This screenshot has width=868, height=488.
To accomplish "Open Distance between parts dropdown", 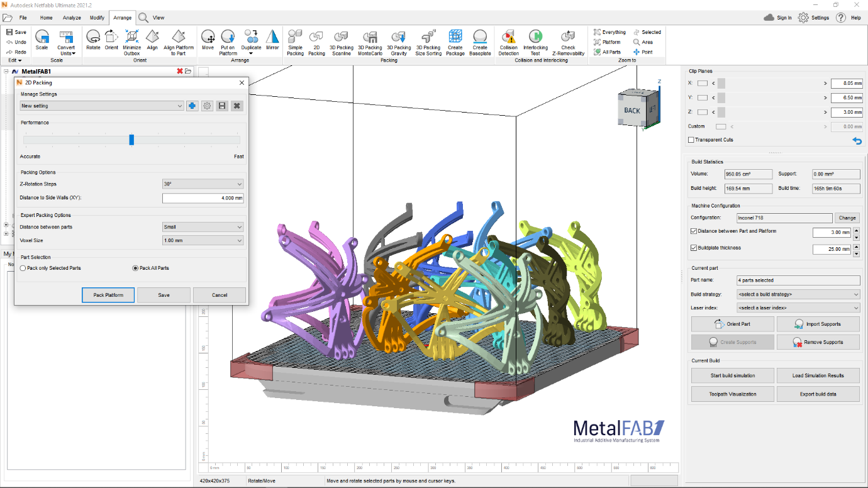I will tap(203, 227).
